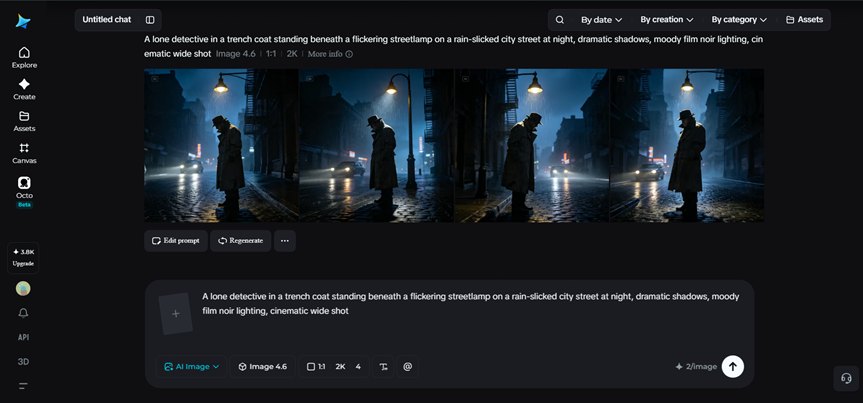The width and height of the screenshot is (863, 403).
Task: Open the Create section
Action: coord(24,89)
